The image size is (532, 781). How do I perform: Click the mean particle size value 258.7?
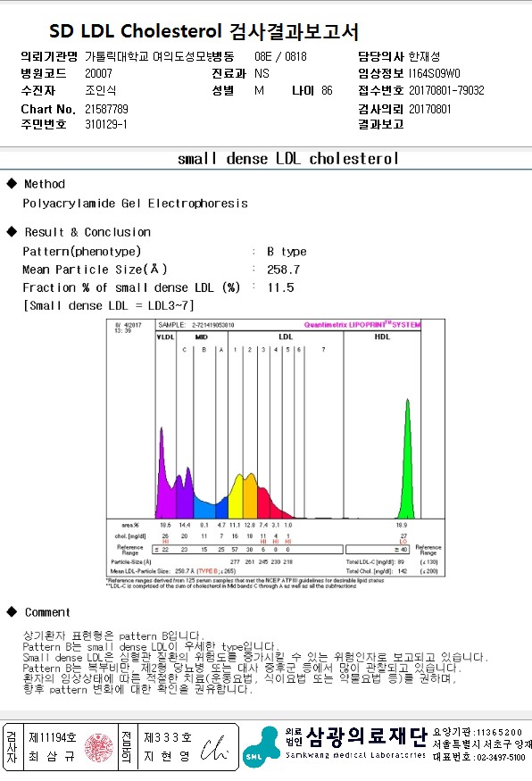tap(284, 270)
